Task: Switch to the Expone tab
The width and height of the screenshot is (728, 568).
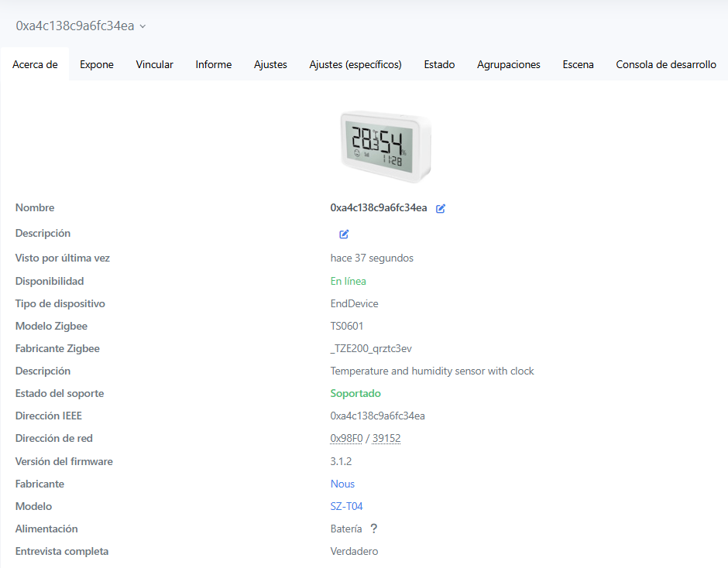Action: (x=97, y=64)
